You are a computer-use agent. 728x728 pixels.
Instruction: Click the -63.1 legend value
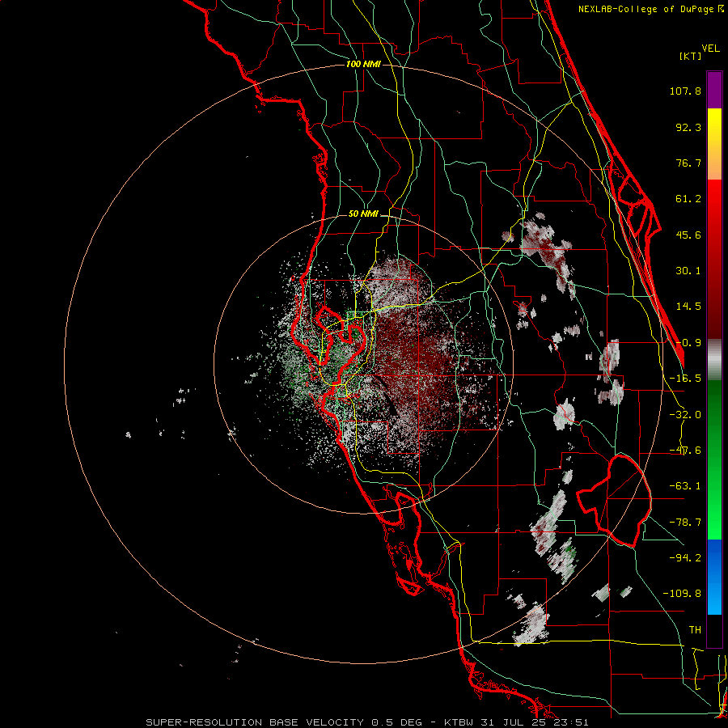685,486
